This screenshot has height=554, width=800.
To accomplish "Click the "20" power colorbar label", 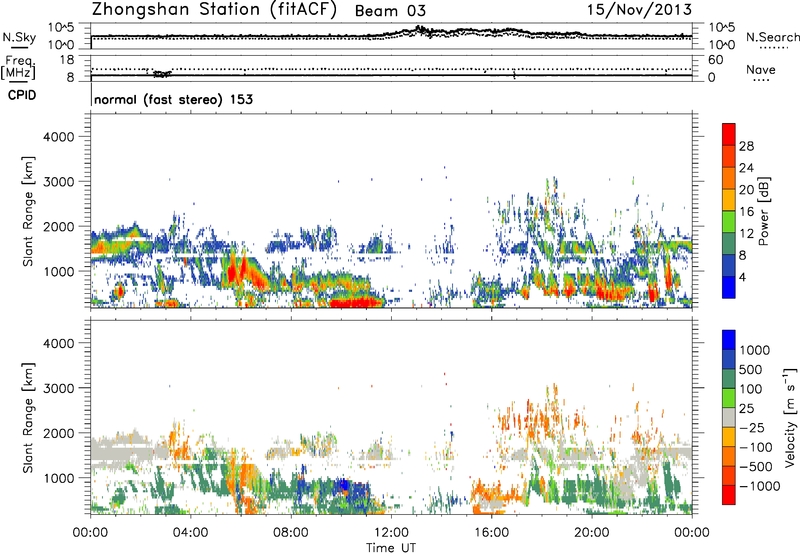I will 746,190.
